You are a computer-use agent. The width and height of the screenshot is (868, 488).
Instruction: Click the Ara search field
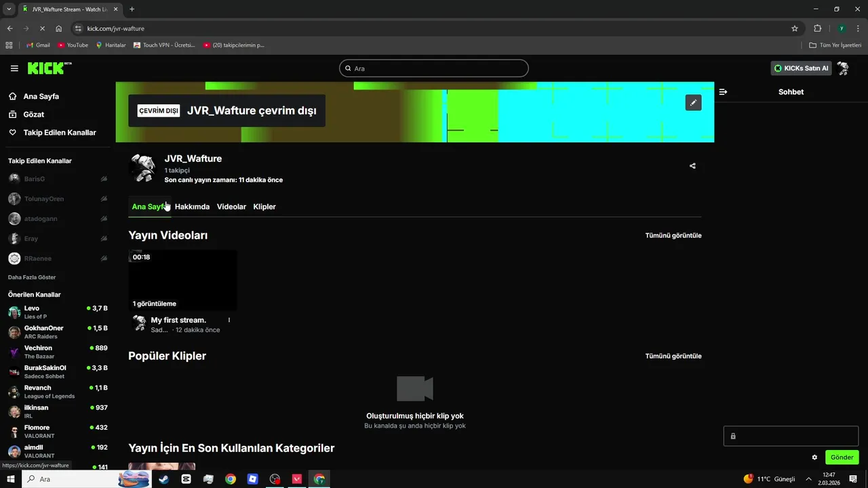click(434, 68)
